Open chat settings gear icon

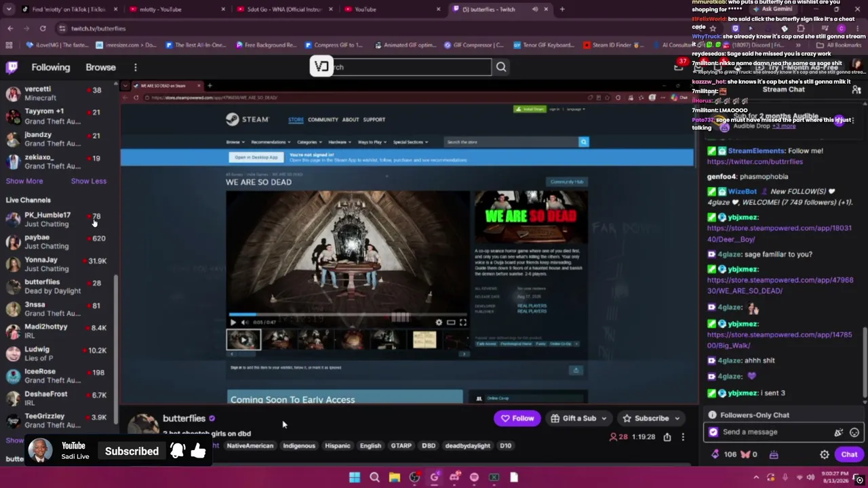825,455
